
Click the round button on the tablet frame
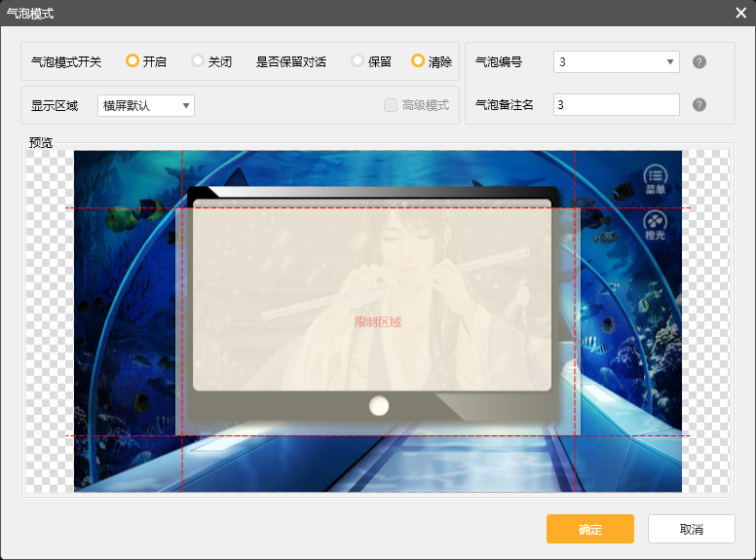pyautogui.click(x=379, y=405)
